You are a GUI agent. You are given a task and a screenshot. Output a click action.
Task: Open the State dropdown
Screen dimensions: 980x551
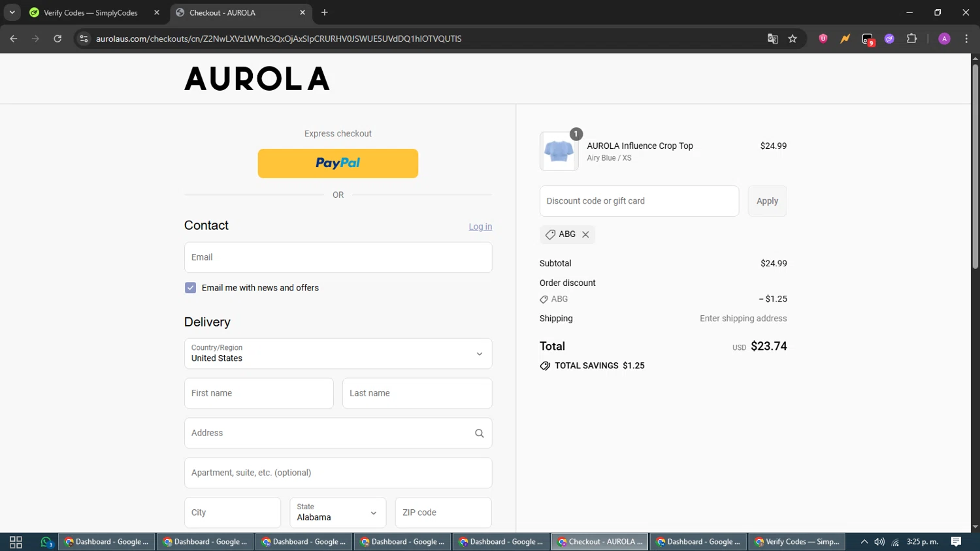338,512
